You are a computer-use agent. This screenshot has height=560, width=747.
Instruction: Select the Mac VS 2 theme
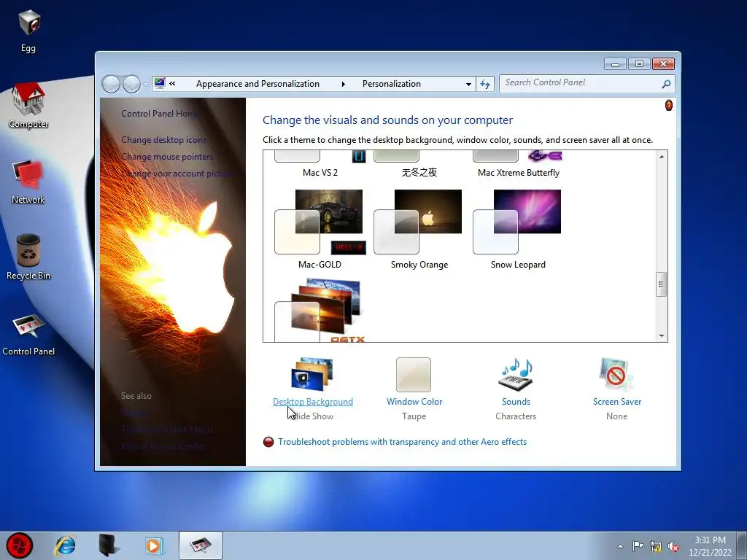coord(320,164)
